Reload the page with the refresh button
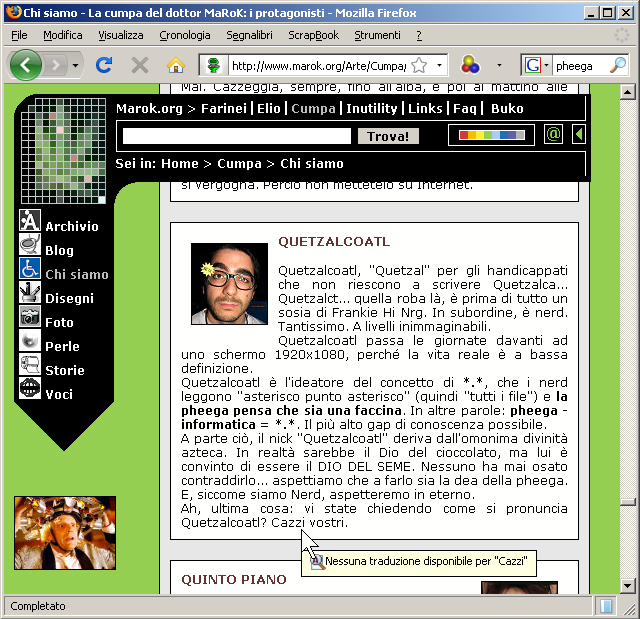The image size is (640, 619). tap(103, 66)
